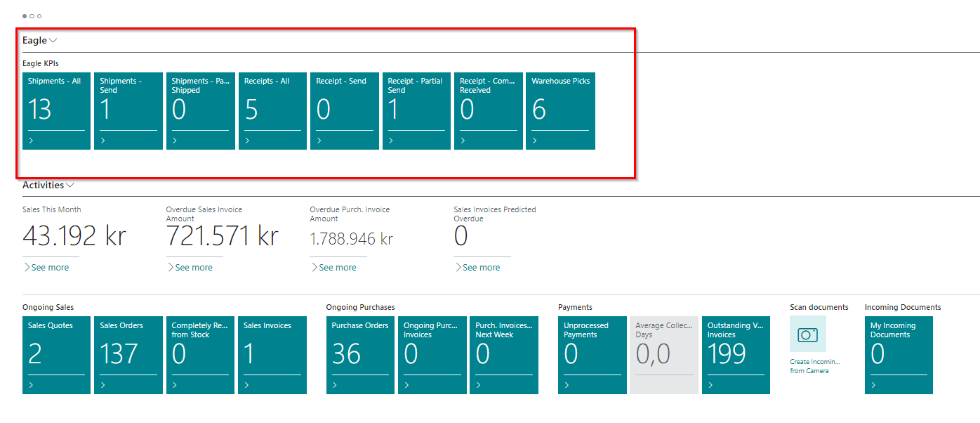Click the 1.788.946 kr purchase amount

tap(352, 239)
